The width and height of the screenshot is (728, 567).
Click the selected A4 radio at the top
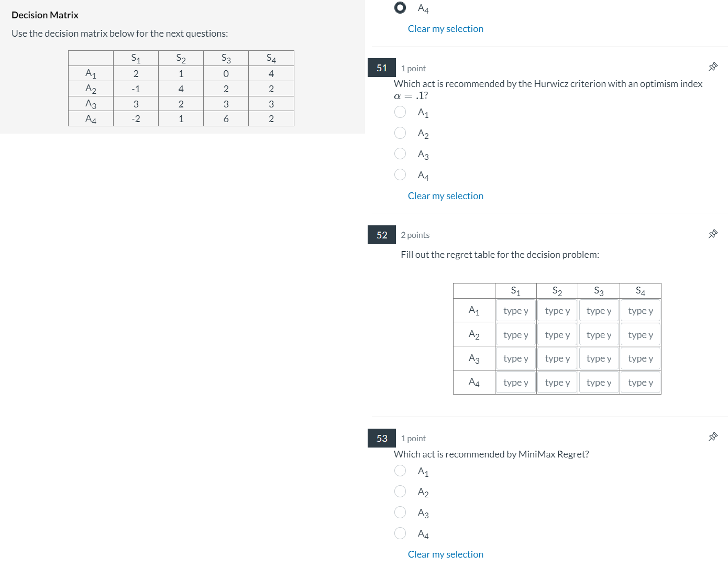point(400,7)
